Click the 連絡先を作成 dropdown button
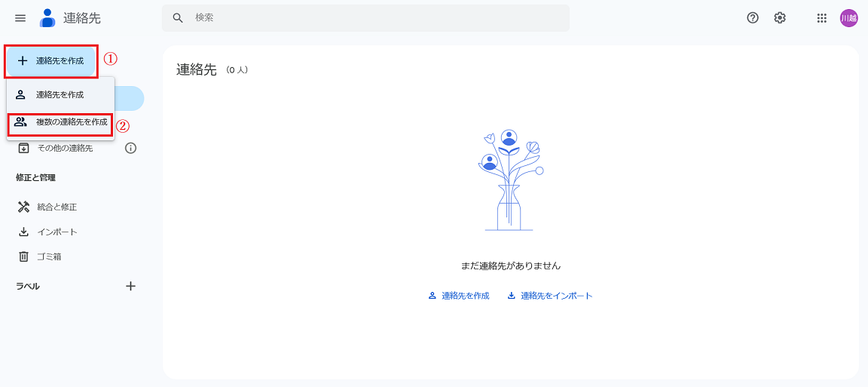The width and height of the screenshot is (868, 387). coord(51,61)
